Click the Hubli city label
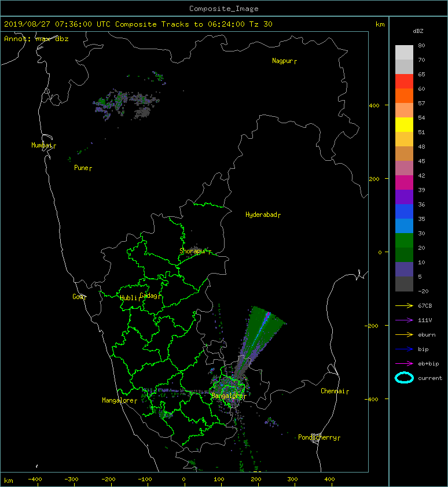This screenshot has width=448, height=487. [128, 298]
